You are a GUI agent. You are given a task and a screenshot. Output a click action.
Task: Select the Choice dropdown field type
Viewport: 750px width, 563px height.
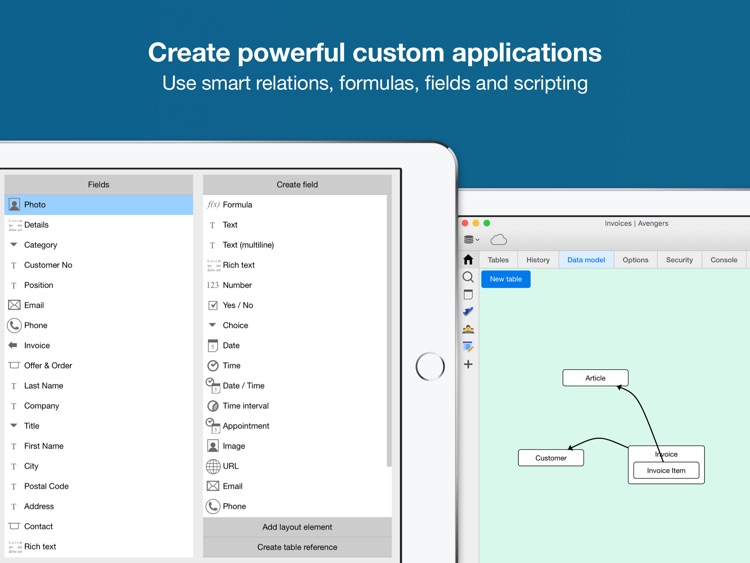[x=295, y=325]
